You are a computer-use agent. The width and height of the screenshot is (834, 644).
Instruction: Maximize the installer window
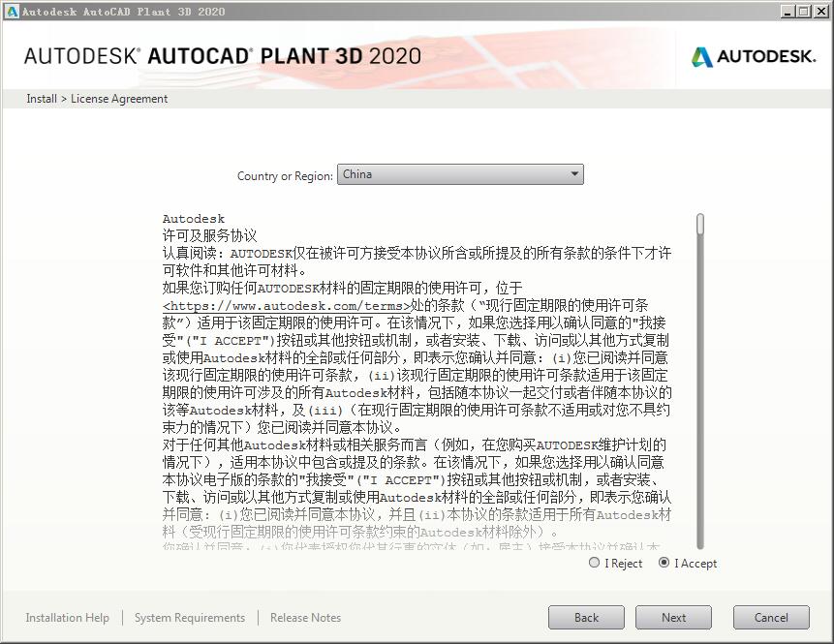click(x=804, y=12)
